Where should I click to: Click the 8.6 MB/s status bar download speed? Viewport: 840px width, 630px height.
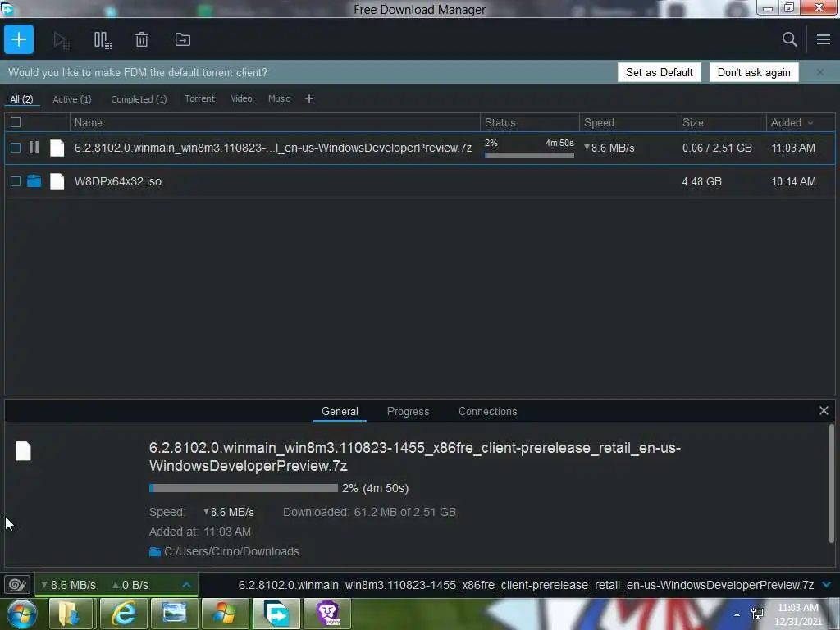(x=69, y=585)
